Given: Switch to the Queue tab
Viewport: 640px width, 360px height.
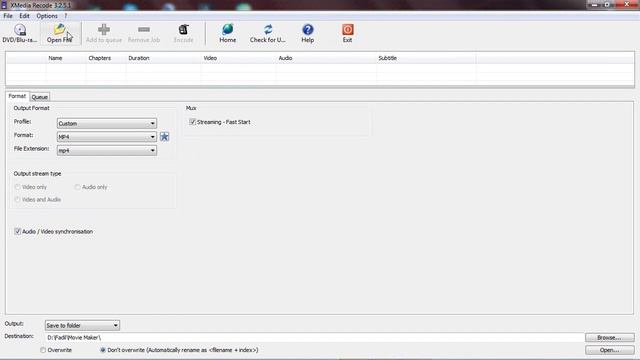Looking at the screenshot, I should pos(40,97).
